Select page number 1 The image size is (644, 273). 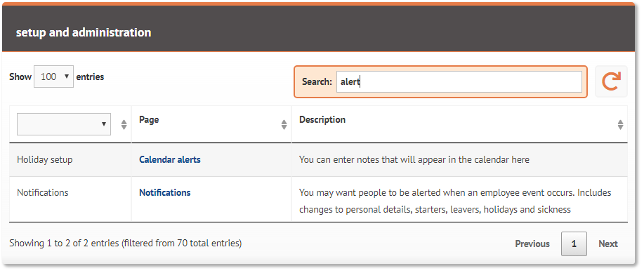click(x=574, y=244)
